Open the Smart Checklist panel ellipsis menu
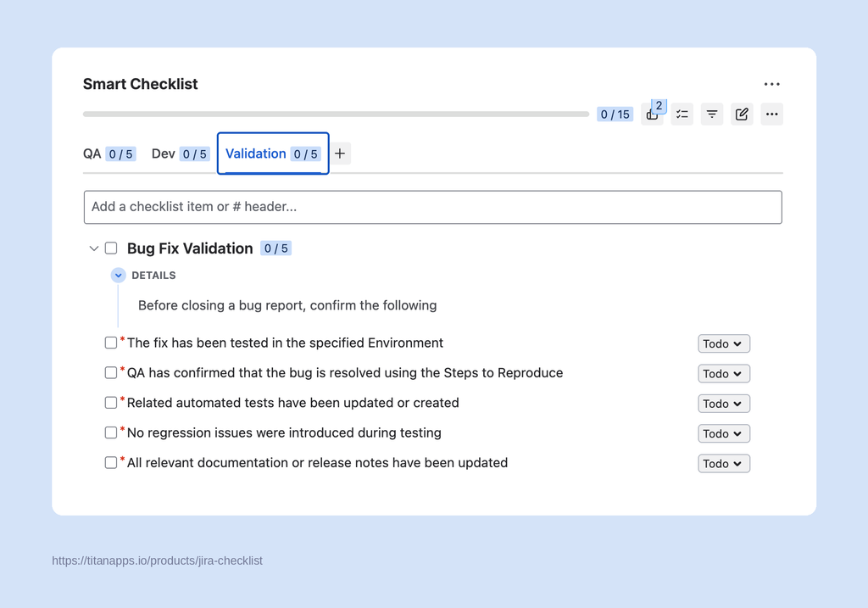The image size is (868, 608). point(771,84)
